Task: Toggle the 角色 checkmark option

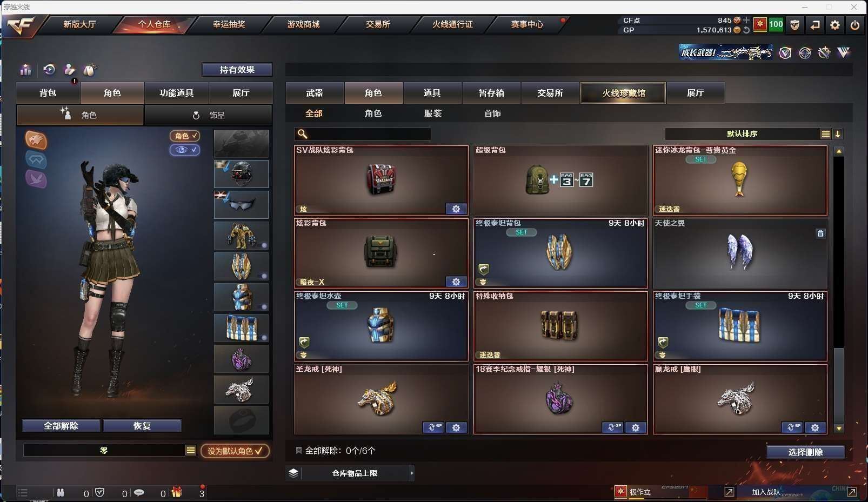Action: pos(185,136)
